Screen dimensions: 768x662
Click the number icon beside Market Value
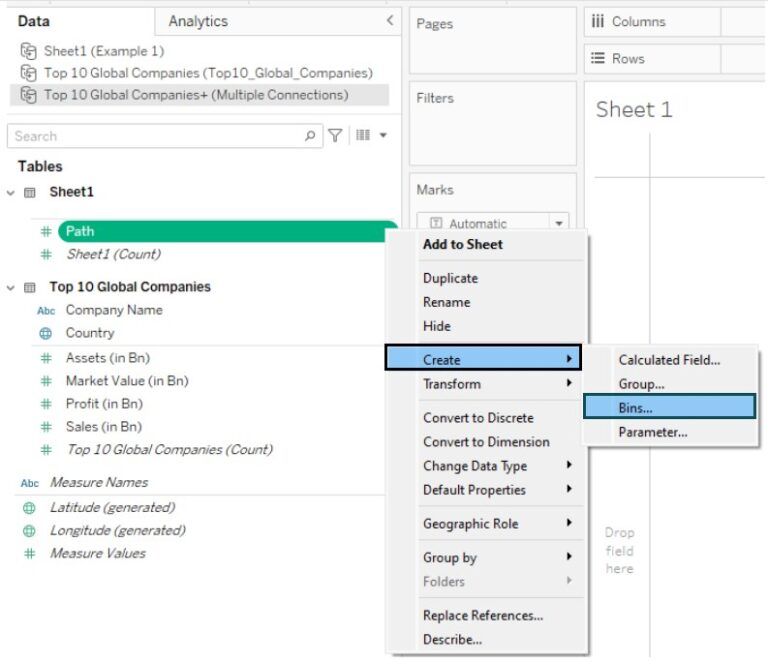(46, 381)
